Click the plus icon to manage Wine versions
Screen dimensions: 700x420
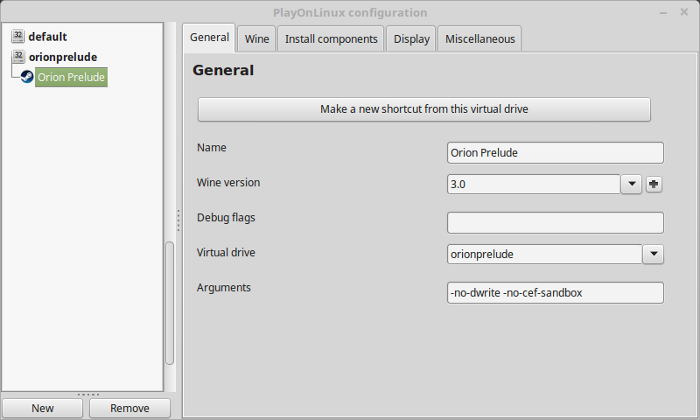654,184
